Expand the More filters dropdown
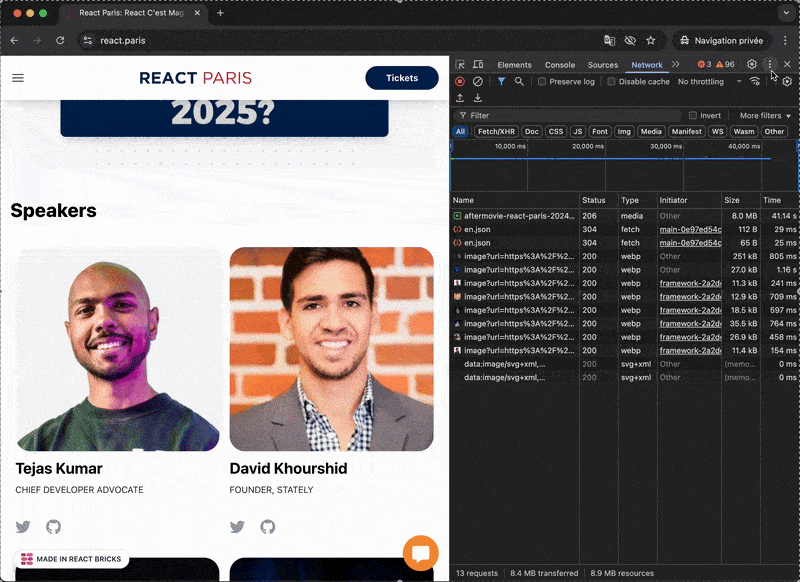The width and height of the screenshot is (800, 582). [765, 115]
